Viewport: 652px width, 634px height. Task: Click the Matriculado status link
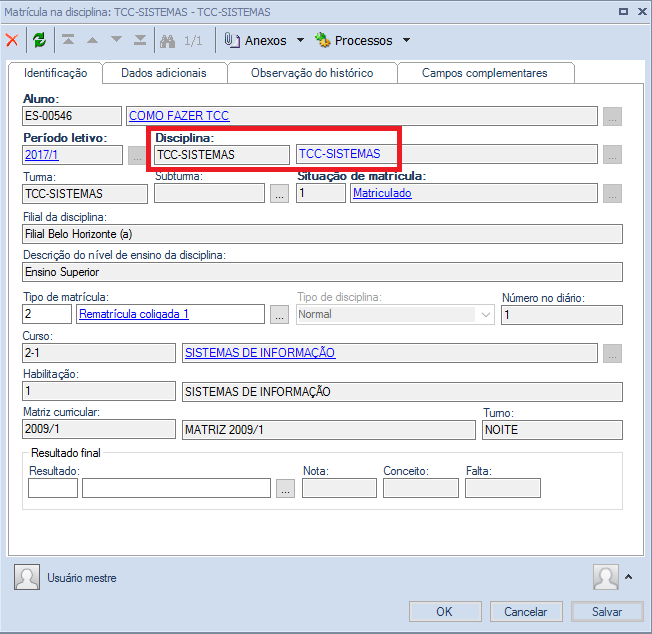[382, 193]
